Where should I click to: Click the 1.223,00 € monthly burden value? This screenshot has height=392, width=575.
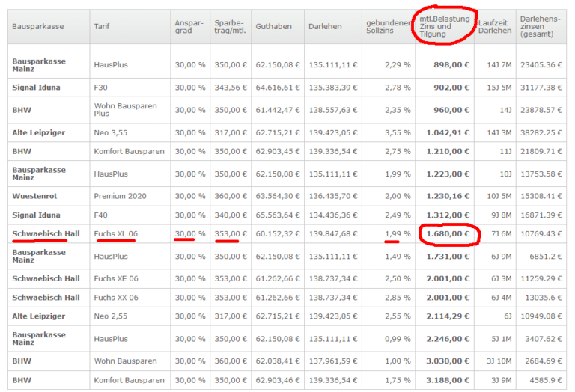pos(448,174)
